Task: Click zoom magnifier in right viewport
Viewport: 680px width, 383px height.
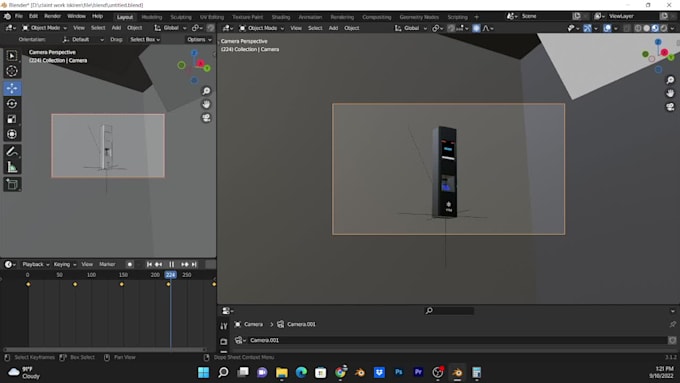Action: click(670, 80)
